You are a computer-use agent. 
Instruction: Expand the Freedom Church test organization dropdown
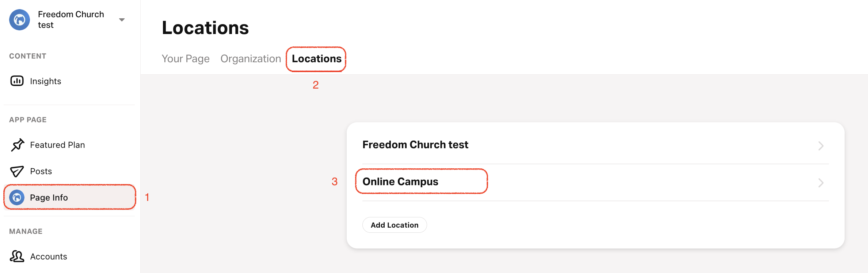(x=122, y=20)
